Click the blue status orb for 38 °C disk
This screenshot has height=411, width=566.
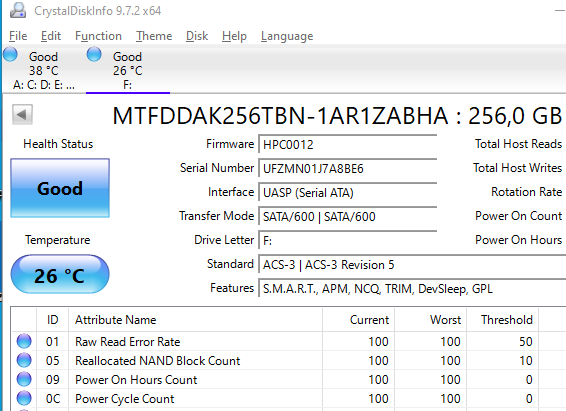(10, 54)
